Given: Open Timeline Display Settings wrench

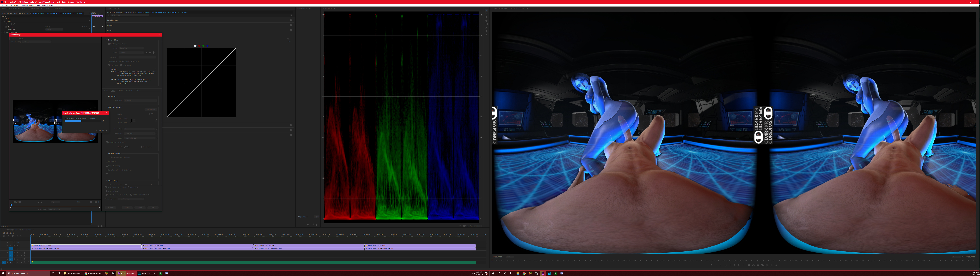Looking at the screenshot, I should click(x=21, y=236).
